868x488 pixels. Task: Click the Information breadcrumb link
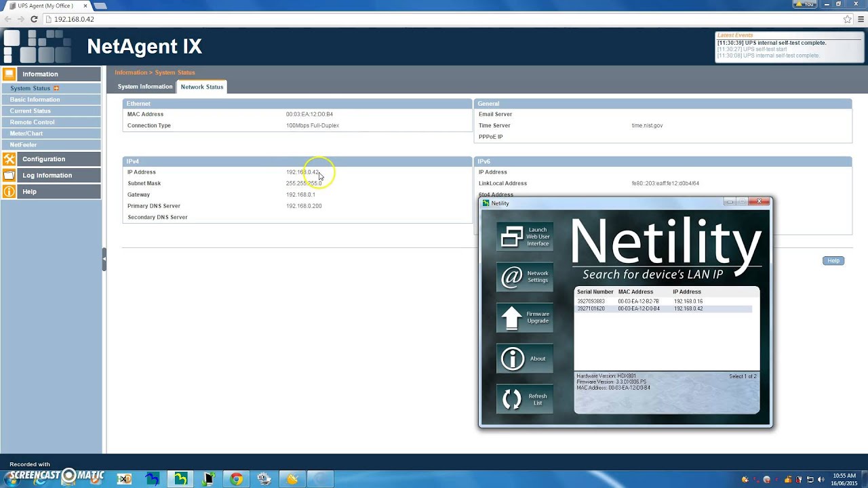(131, 73)
